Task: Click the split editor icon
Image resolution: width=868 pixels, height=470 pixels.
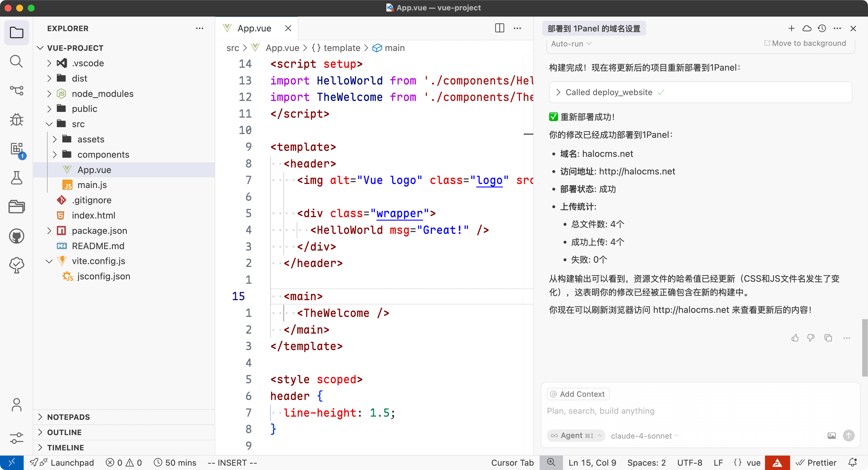Action: click(500, 28)
